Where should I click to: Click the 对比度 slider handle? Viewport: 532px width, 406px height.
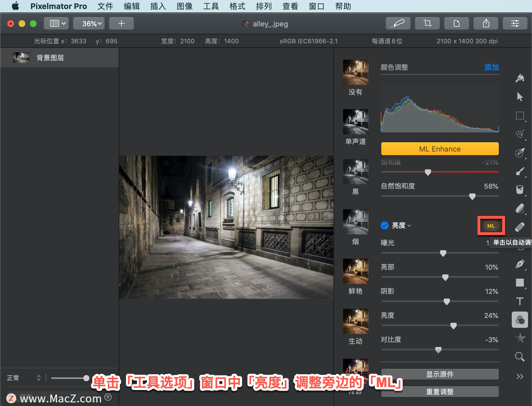(x=438, y=350)
